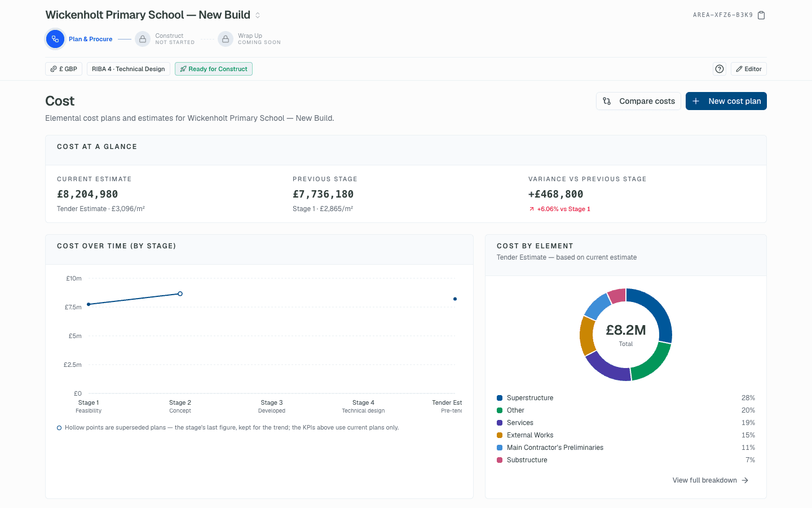
Task: Click the Main Contractor's Preliminaries label
Action: tap(555, 448)
